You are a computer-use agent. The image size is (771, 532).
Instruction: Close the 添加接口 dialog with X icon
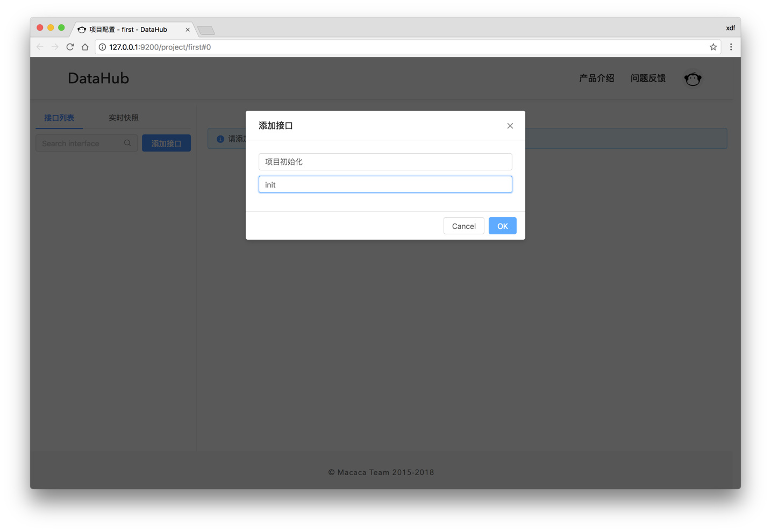510,126
